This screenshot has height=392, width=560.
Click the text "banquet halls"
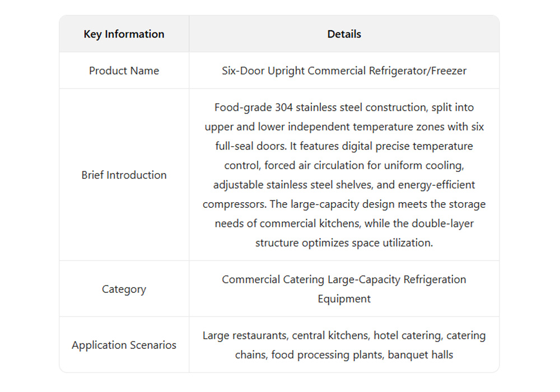421,355
